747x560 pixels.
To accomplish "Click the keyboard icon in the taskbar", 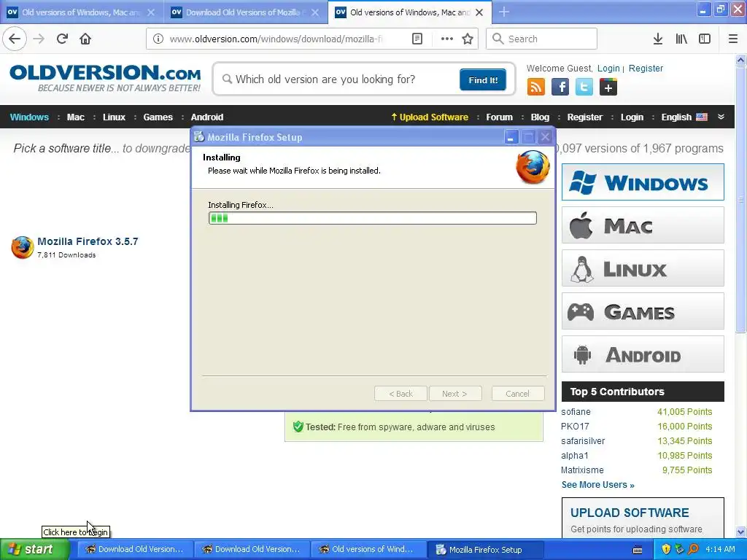I will coord(637,550).
